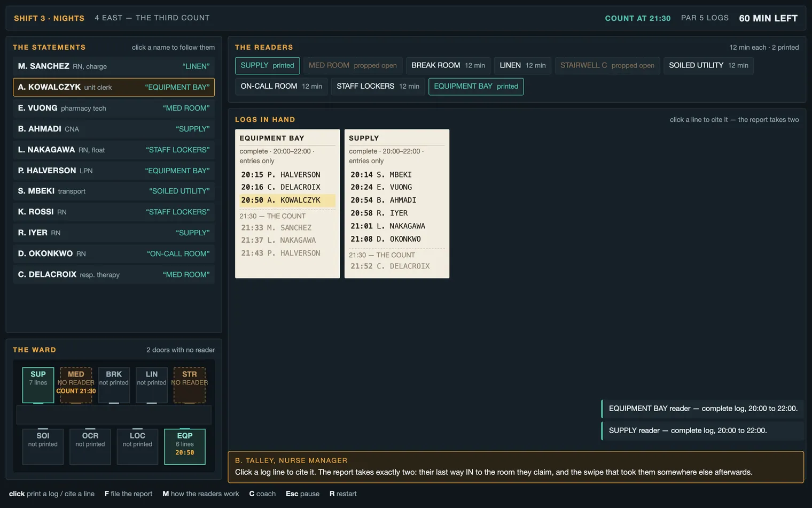
Task: Select the SUP room on ward map
Action: [x=38, y=385]
